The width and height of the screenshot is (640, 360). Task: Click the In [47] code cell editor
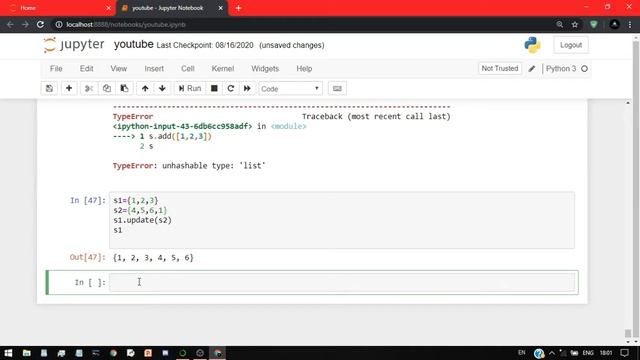(342, 220)
